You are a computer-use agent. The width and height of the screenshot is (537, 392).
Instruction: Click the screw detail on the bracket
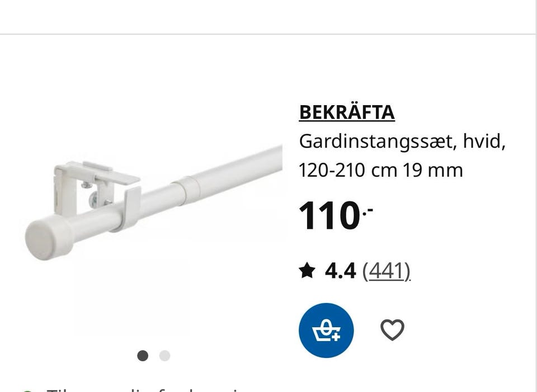point(93,200)
